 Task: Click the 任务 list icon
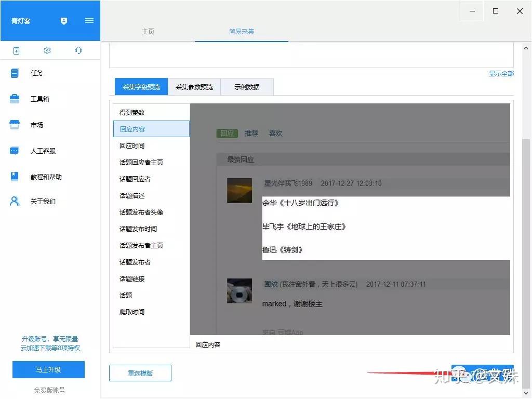tap(14, 73)
